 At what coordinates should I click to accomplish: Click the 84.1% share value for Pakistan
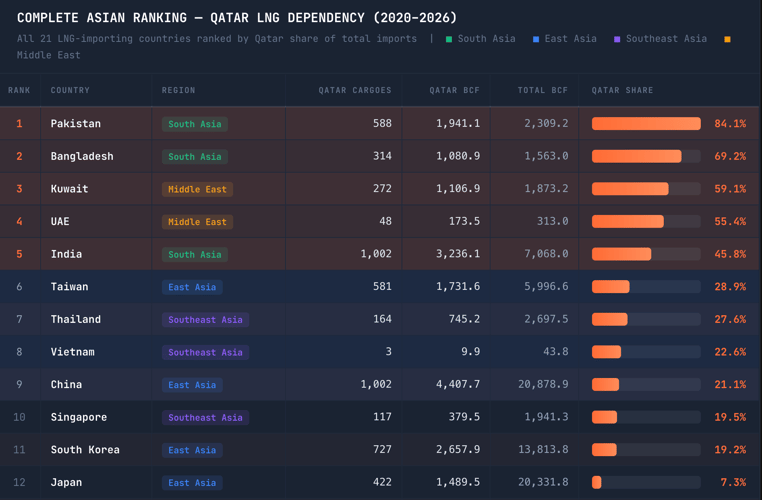pyautogui.click(x=729, y=124)
